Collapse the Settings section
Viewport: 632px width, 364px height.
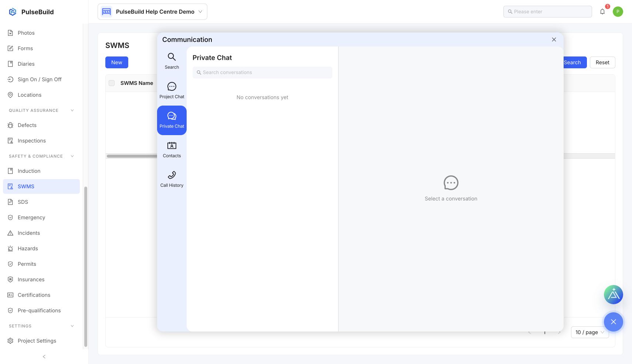click(x=41, y=326)
